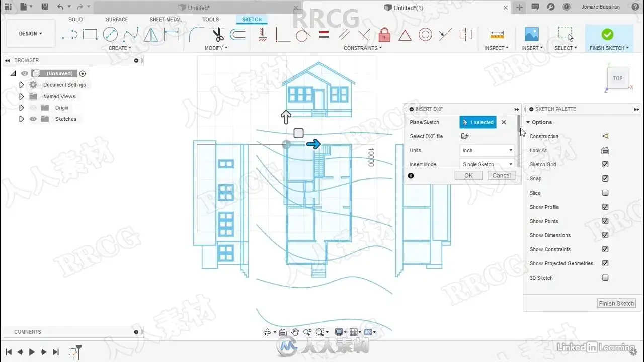Select the 2-Point Rectangle tool
The image size is (644, 362).
point(90,34)
